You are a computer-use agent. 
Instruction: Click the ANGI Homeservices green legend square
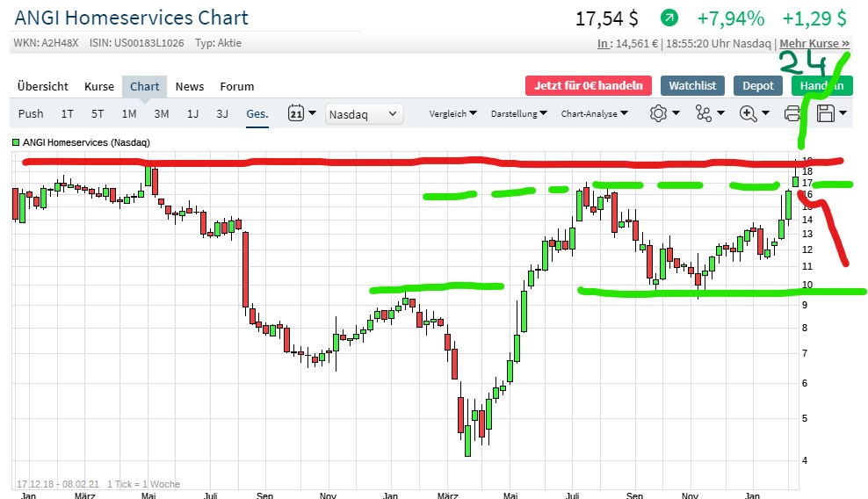[x=16, y=142]
